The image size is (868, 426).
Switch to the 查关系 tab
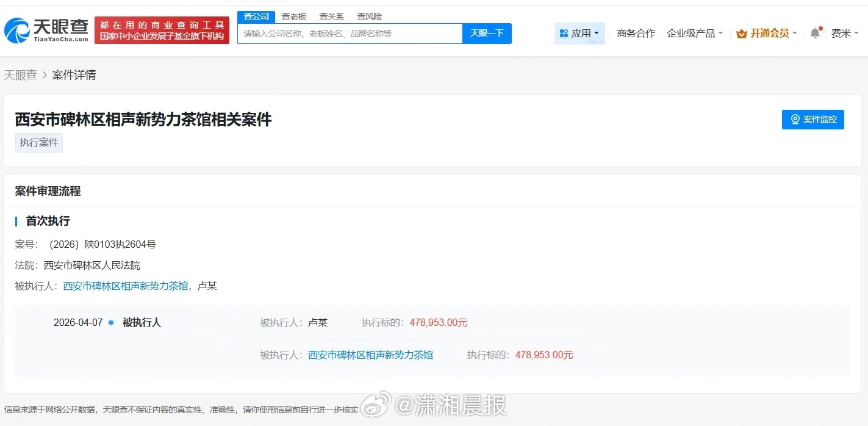[x=331, y=16]
